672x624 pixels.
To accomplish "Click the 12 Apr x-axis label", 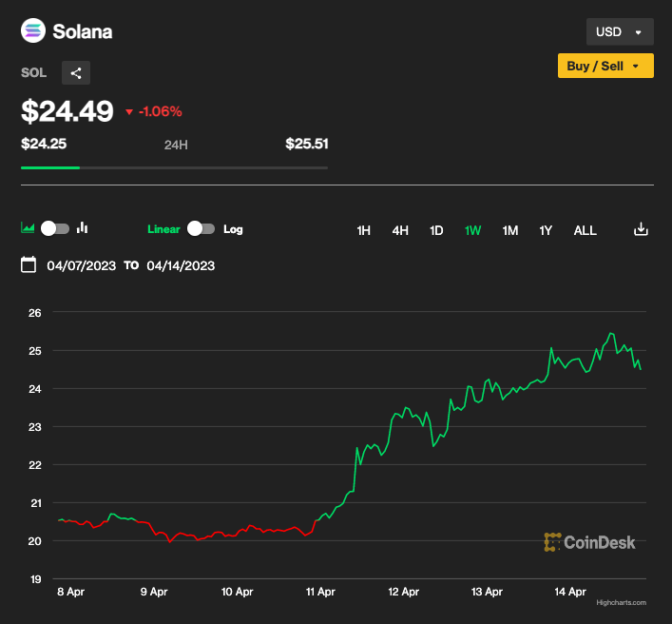I will coord(403,592).
